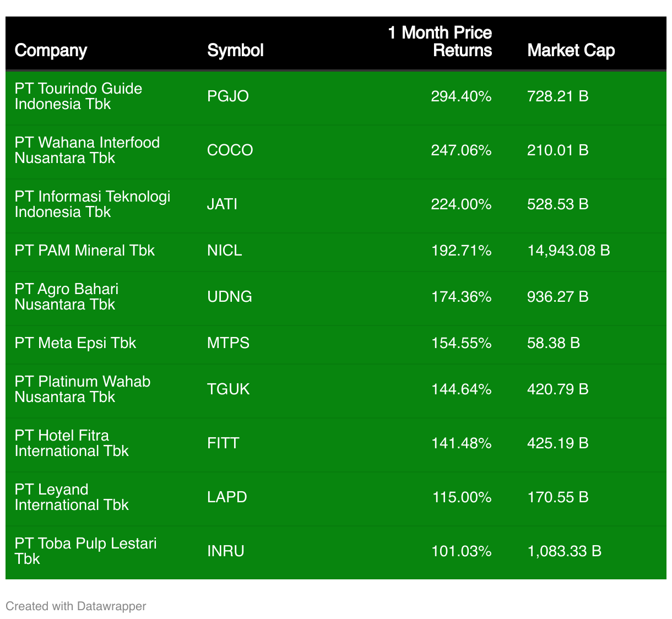Click the PGJO ticker symbol
Image resolution: width=672 pixels, height=619 pixels.
(x=227, y=96)
